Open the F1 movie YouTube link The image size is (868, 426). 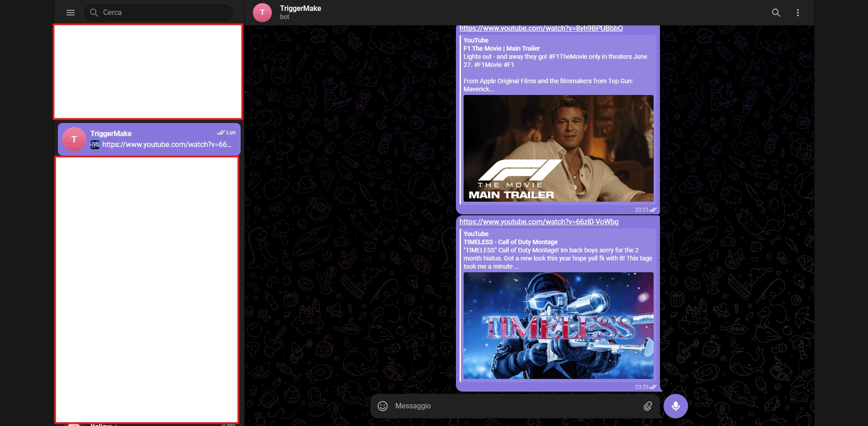[x=541, y=28]
